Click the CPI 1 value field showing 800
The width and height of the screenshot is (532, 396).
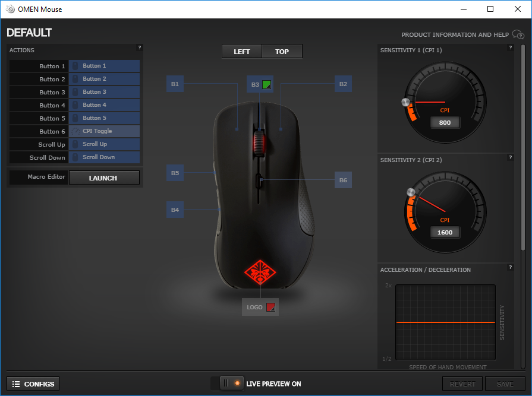(x=445, y=123)
